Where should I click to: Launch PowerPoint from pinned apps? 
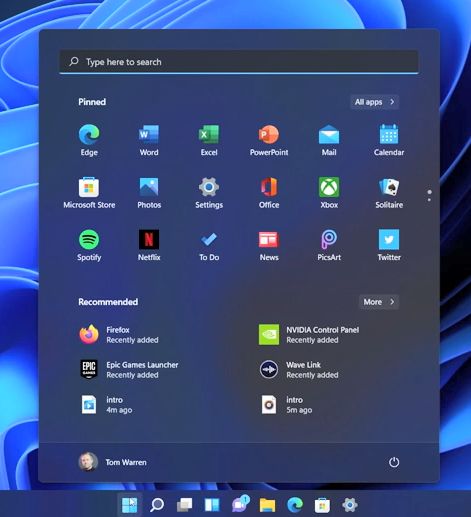pyautogui.click(x=269, y=140)
